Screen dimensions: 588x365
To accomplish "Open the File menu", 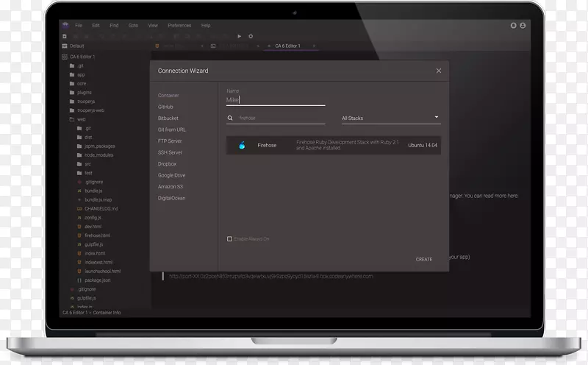I will point(79,26).
